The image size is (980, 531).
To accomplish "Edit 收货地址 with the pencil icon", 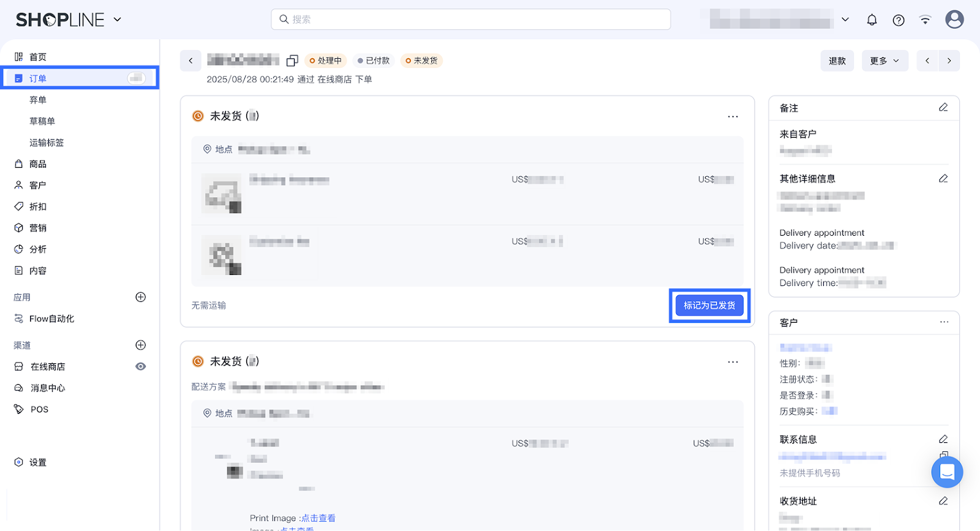I will [x=943, y=501].
